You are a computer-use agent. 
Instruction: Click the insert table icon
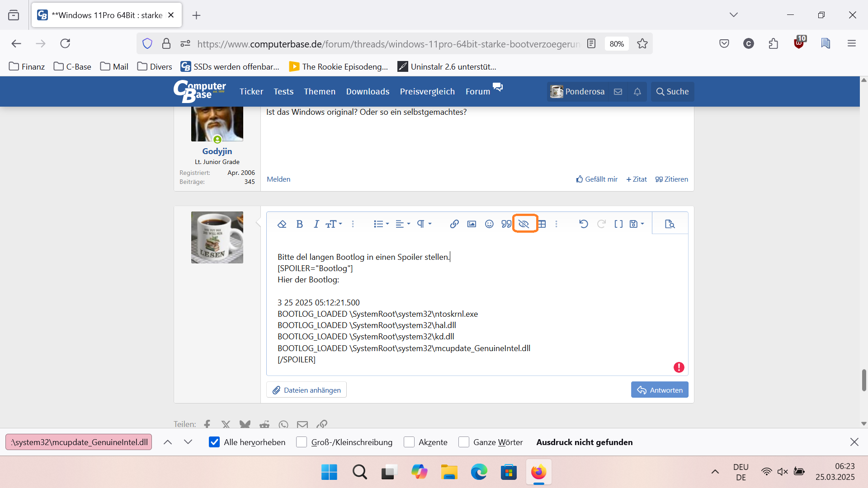[542, 224]
